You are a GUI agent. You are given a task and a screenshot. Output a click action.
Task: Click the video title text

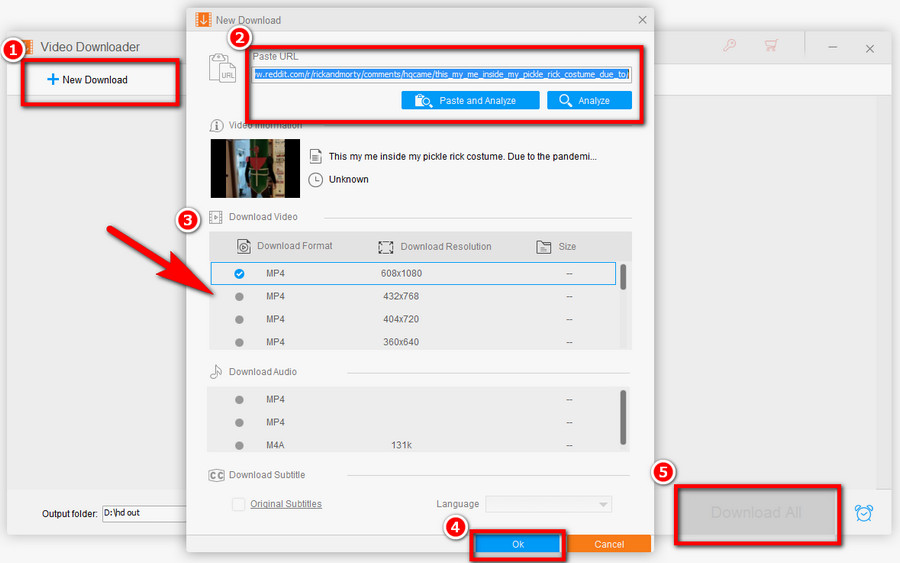tap(463, 156)
